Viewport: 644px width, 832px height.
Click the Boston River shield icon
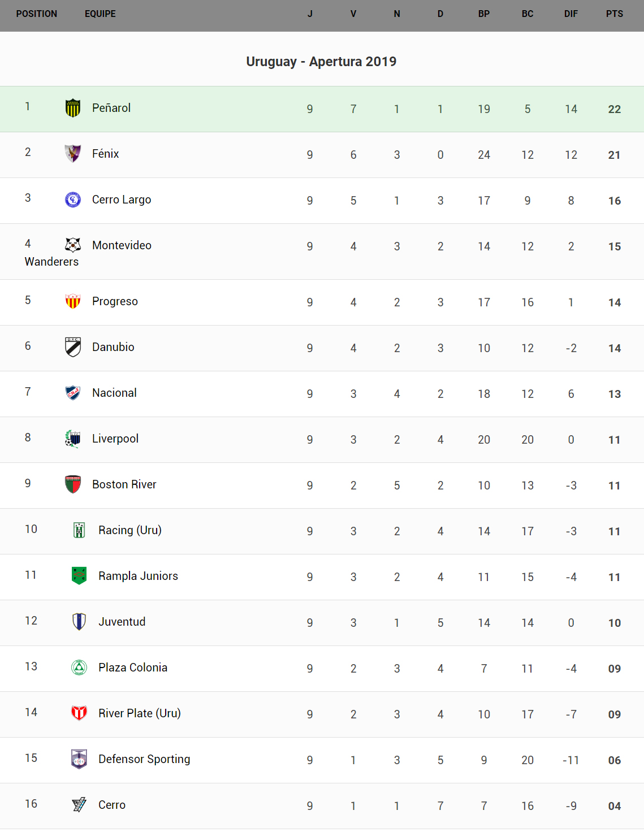pyautogui.click(x=73, y=484)
